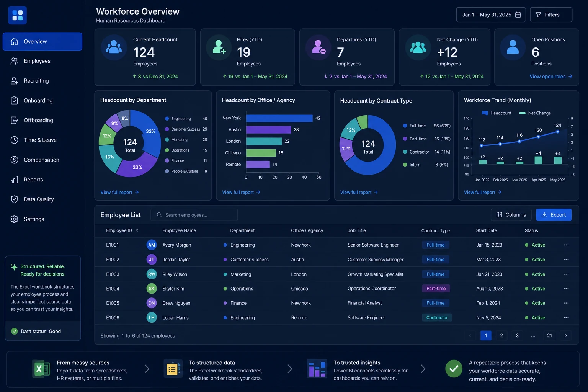588x392 pixels.
Task: Open the Columns chooser
Action: click(x=511, y=215)
